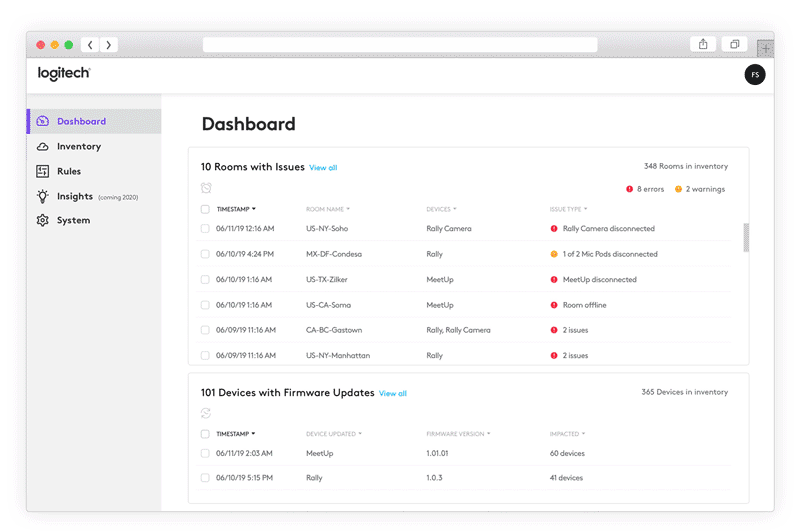Click the Inventory cloud icon
Screen dimensions: 800x531
pyautogui.click(x=43, y=146)
